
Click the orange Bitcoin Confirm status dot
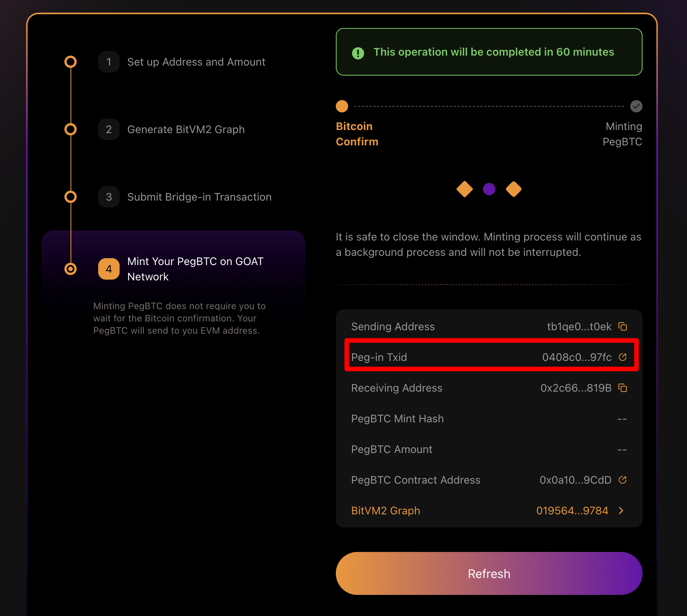click(342, 106)
